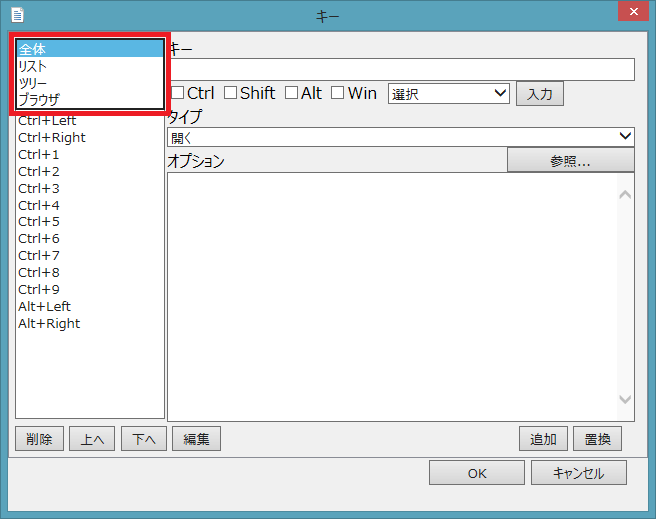Expand the タイプ dropdown showing 開く
Image resolution: width=656 pixels, height=519 pixels.
[x=401, y=137]
